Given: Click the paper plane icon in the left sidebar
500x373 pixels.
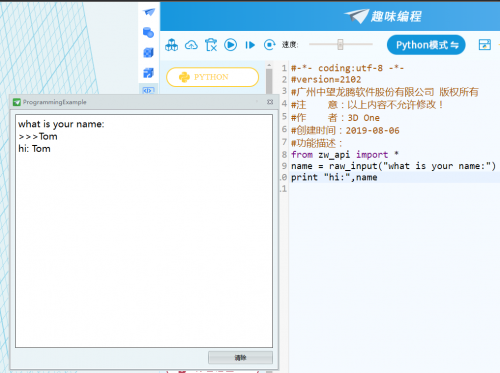Looking at the screenshot, I should 149,12.
